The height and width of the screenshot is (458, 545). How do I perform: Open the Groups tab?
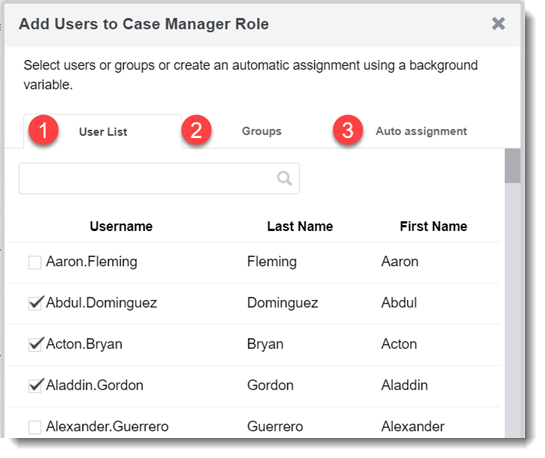(261, 131)
